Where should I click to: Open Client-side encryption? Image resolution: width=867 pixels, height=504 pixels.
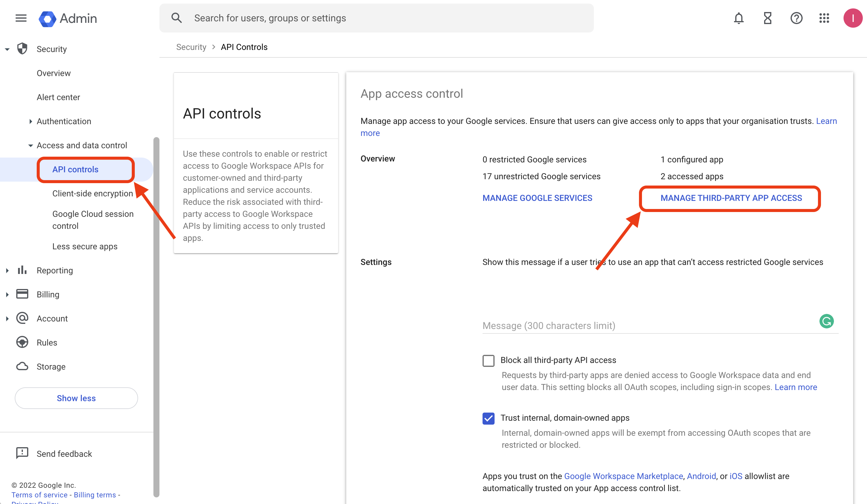pos(93,193)
